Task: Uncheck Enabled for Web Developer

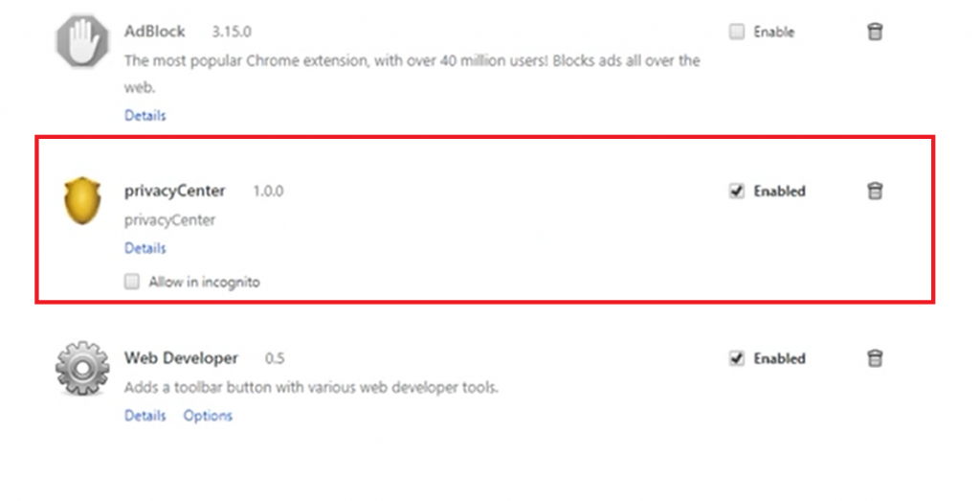Action: click(736, 358)
